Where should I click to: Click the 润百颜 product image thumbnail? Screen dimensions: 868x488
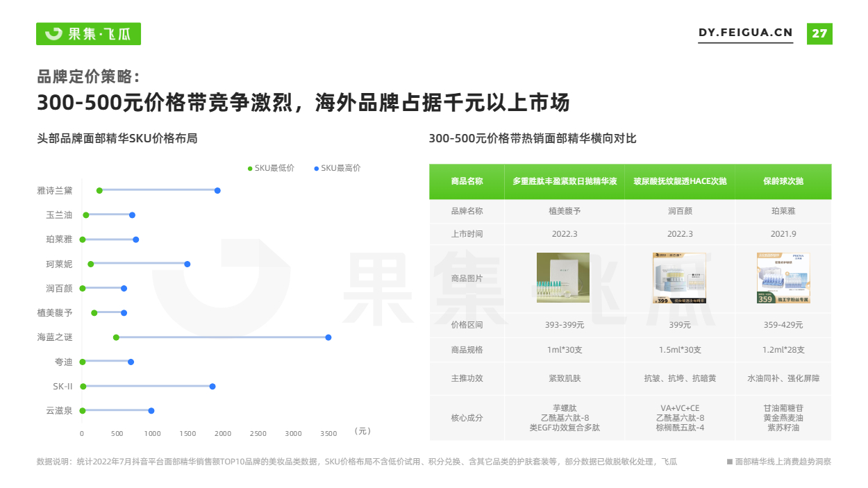tap(679, 278)
